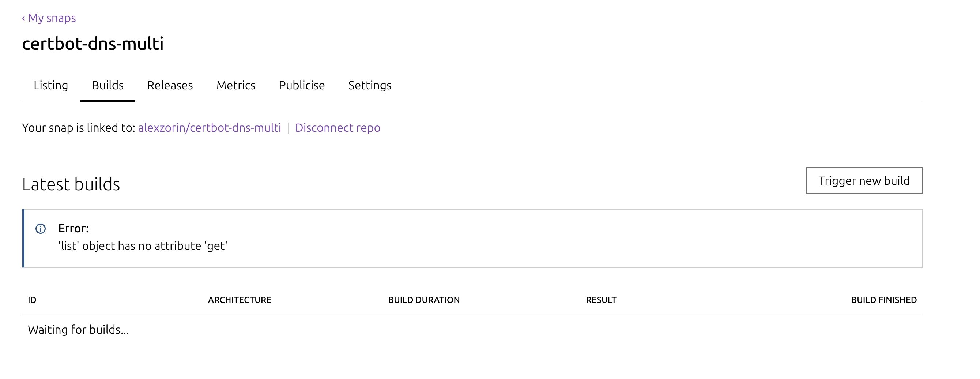
Task: Select the Builds tab
Action: click(108, 85)
